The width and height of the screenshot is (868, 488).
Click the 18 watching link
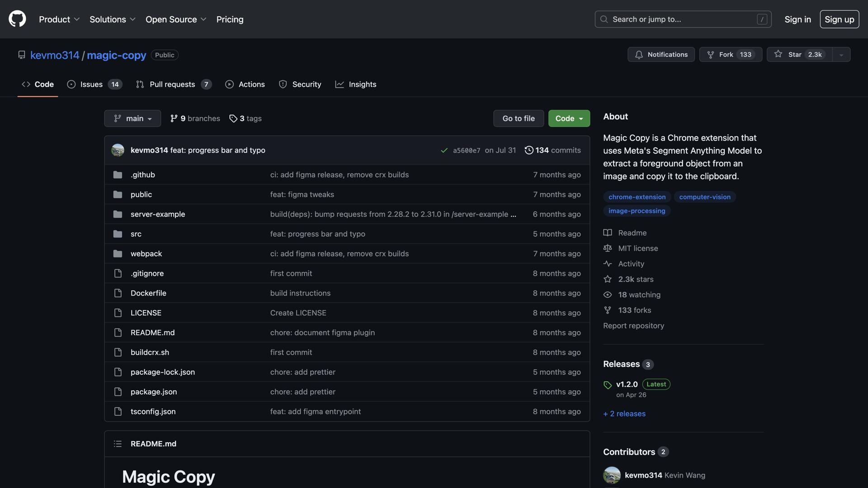[639, 295]
